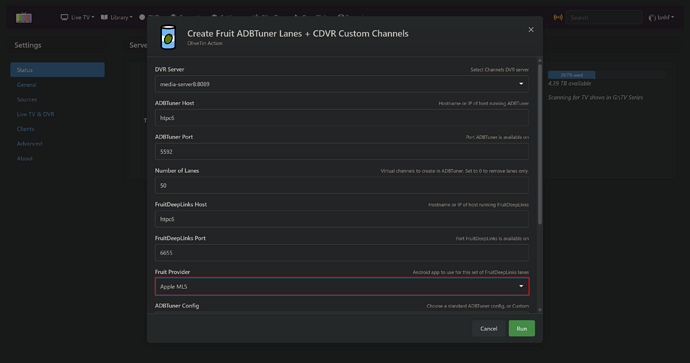Select Clients in the Settings sidebar
The width and height of the screenshot is (690, 363).
pyautogui.click(x=25, y=129)
